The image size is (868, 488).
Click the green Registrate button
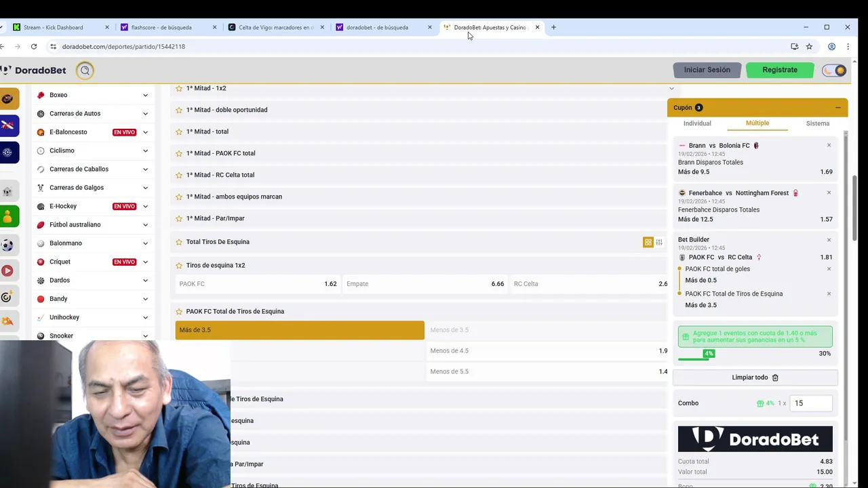pos(779,70)
